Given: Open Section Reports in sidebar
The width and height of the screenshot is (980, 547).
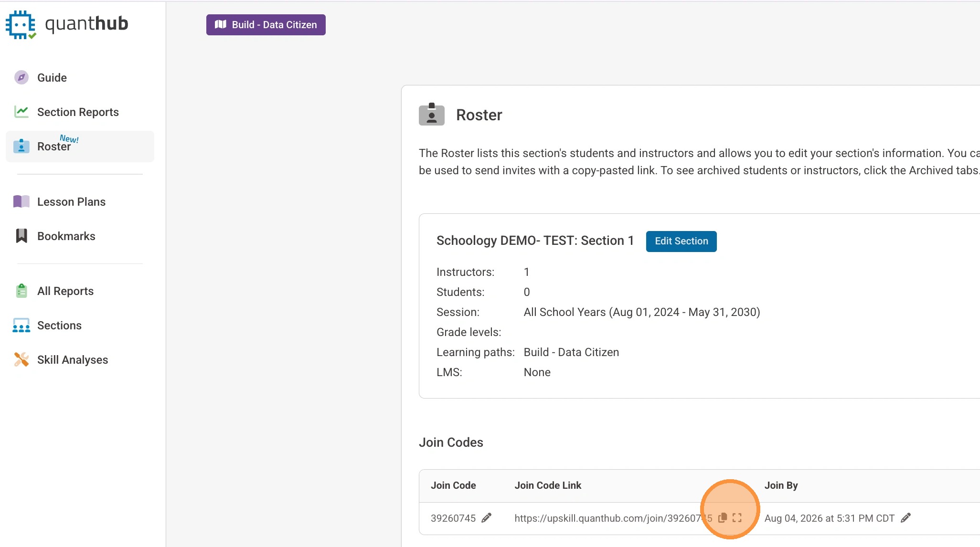Looking at the screenshot, I should [78, 112].
